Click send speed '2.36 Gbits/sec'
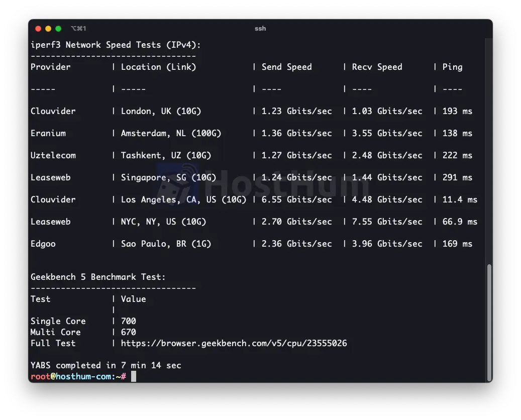 click(297, 244)
